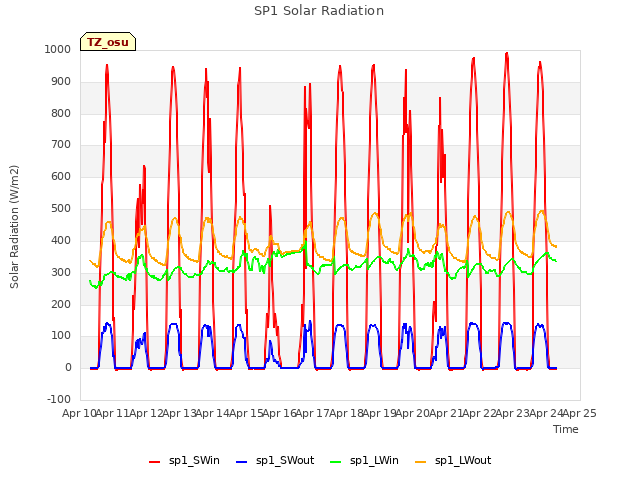The image size is (640, 480).
Task: Click the -100 y-axis tick label
Action: 59,399
